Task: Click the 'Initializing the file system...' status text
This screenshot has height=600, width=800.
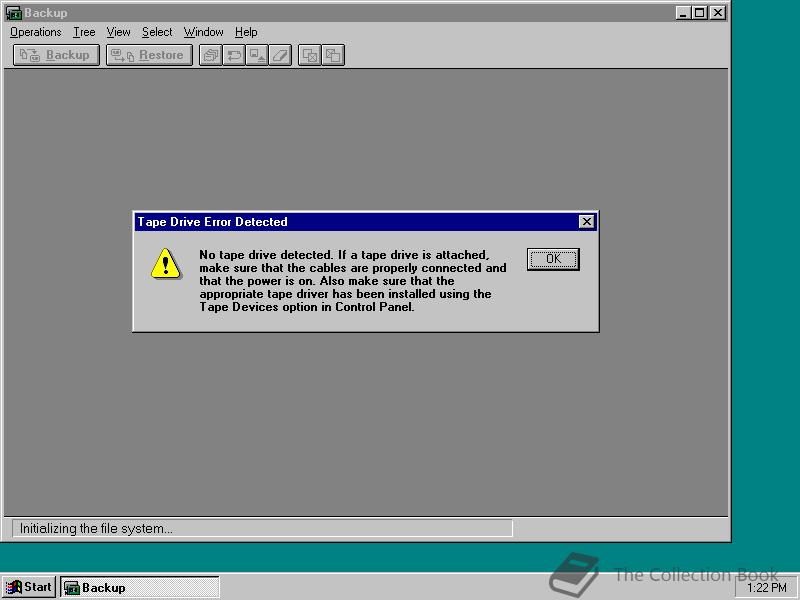Action: (96, 529)
